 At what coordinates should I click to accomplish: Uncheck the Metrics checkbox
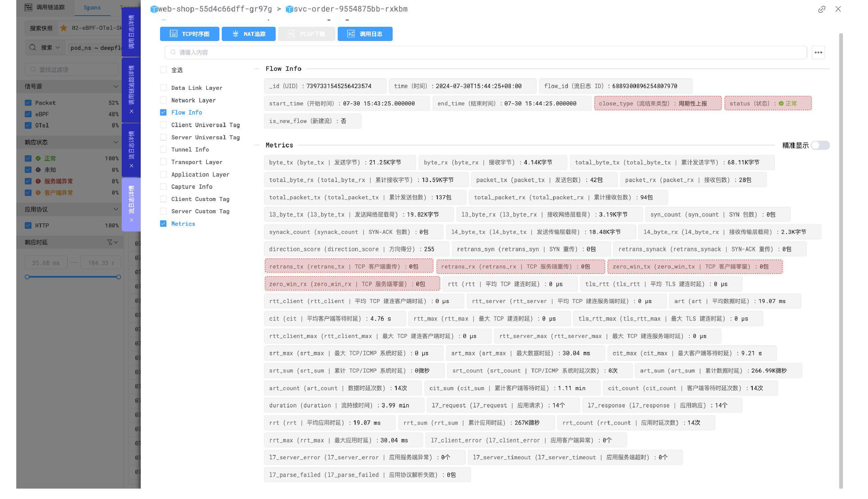click(163, 224)
